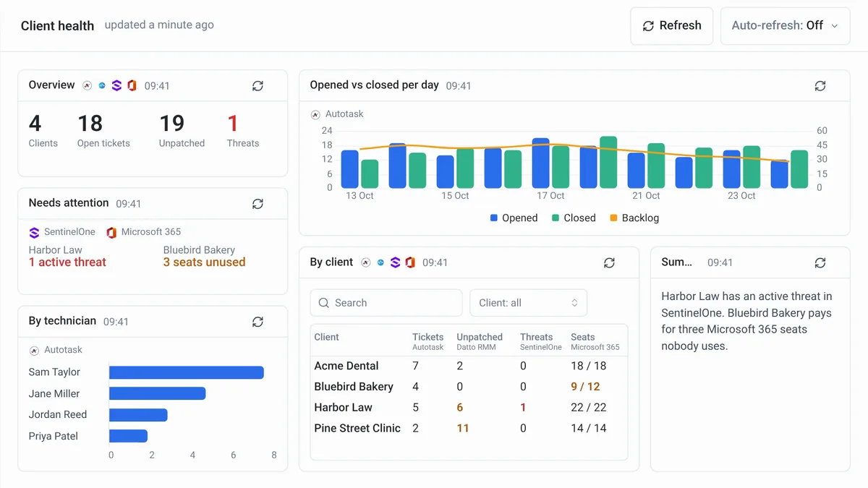The width and height of the screenshot is (868, 488).
Task: Select the Pine Street Clinic row
Action: (x=469, y=429)
